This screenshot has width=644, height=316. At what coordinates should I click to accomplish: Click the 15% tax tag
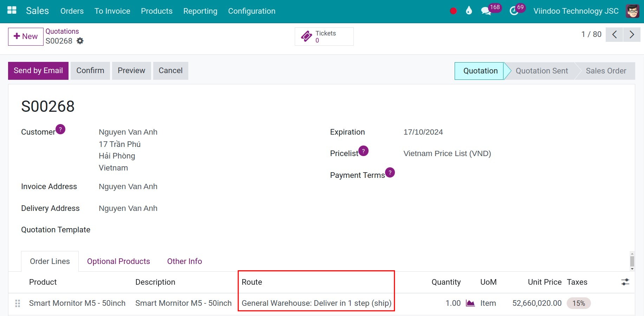pos(579,303)
